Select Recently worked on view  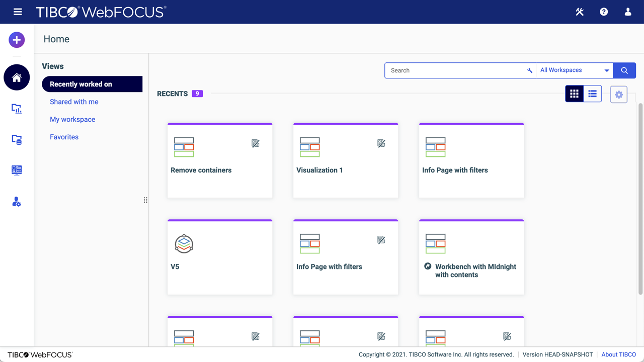(x=92, y=84)
